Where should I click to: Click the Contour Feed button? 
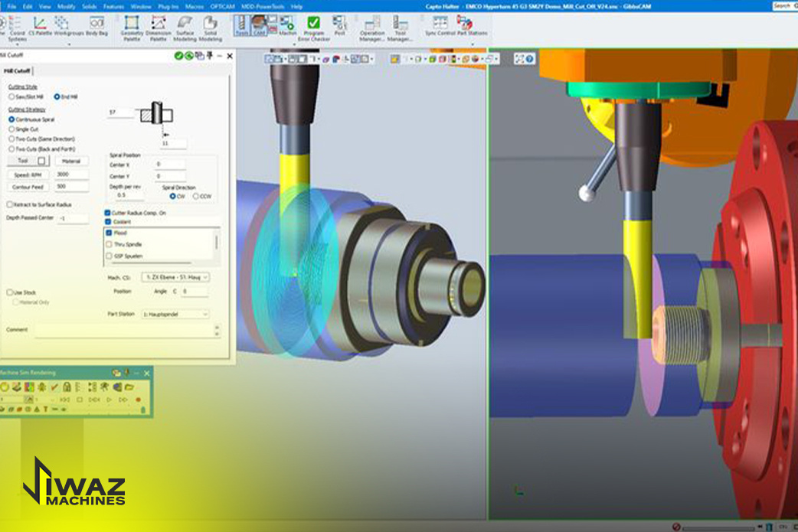(28, 187)
